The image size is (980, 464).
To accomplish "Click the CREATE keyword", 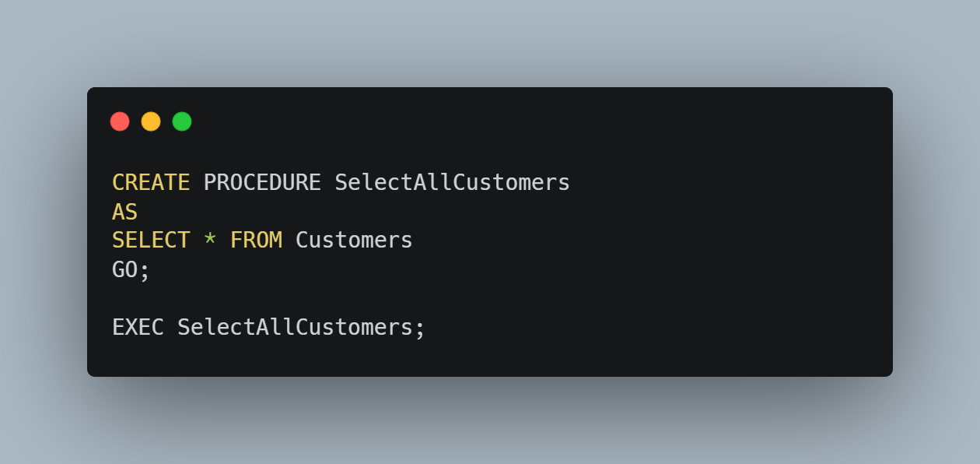I will pos(151,182).
